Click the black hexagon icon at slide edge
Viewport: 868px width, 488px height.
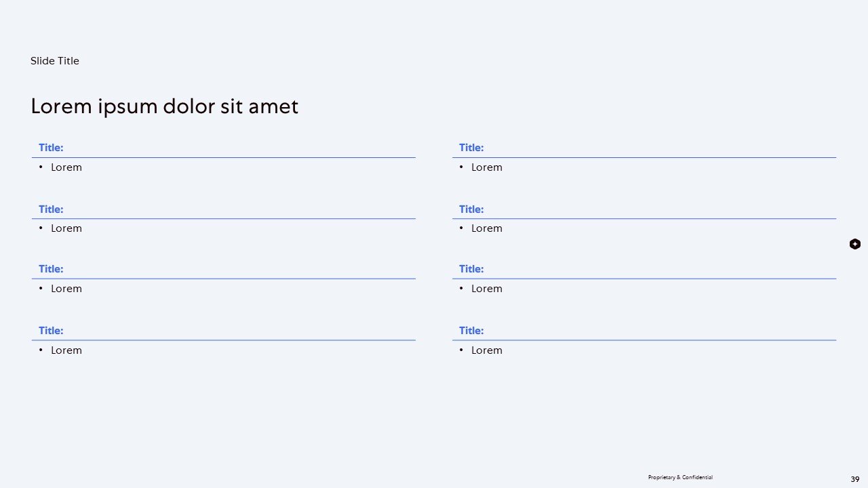coord(855,244)
